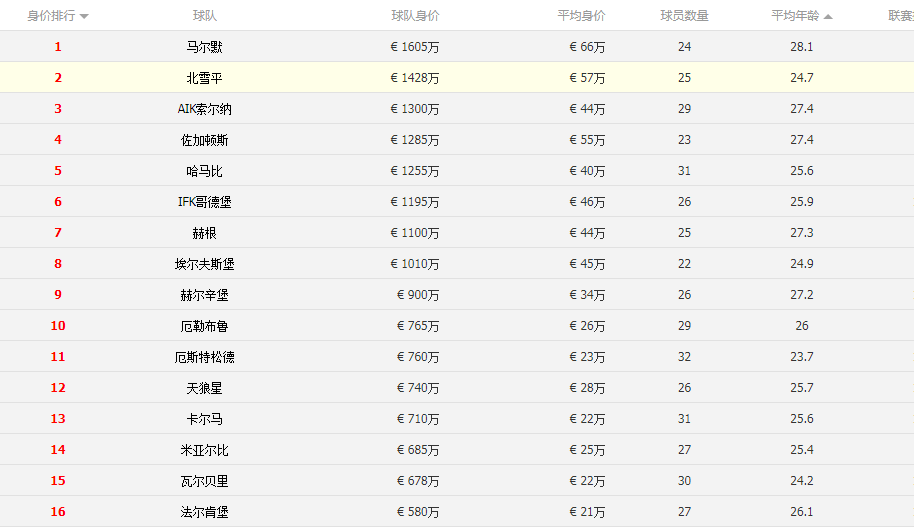Screen dimensions: 914x529
Task: Open the AIK索尔纳 team page
Action: point(204,109)
